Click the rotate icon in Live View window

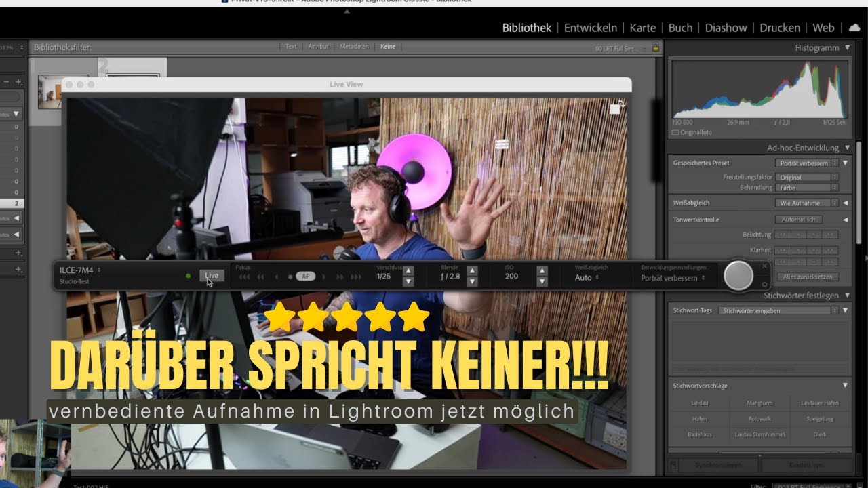click(617, 108)
